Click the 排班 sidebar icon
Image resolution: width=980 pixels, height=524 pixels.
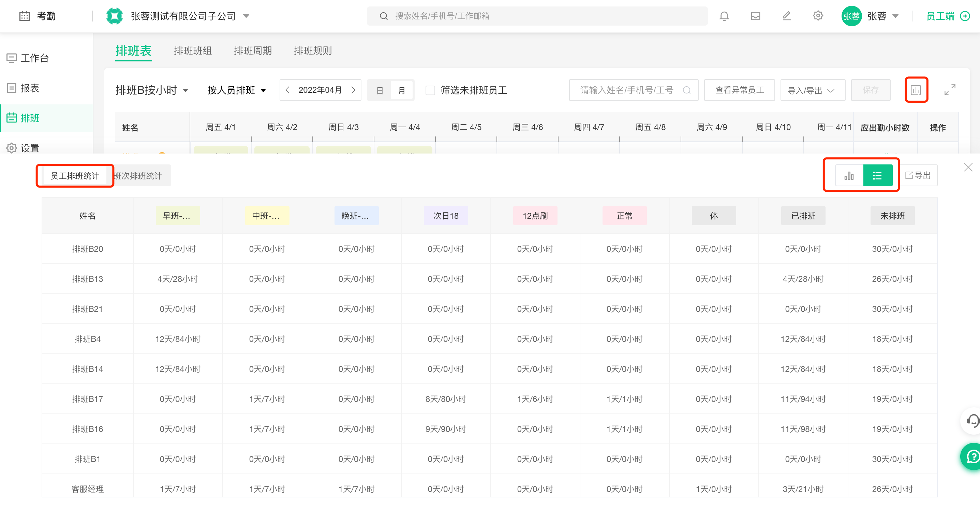coord(11,118)
